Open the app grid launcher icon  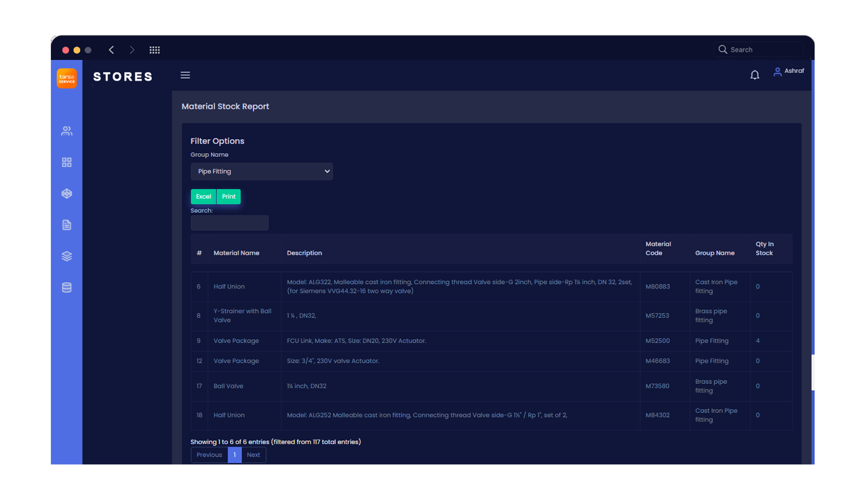[154, 50]
